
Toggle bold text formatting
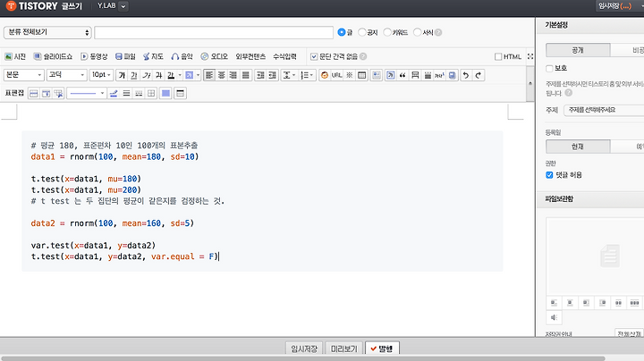122,75
